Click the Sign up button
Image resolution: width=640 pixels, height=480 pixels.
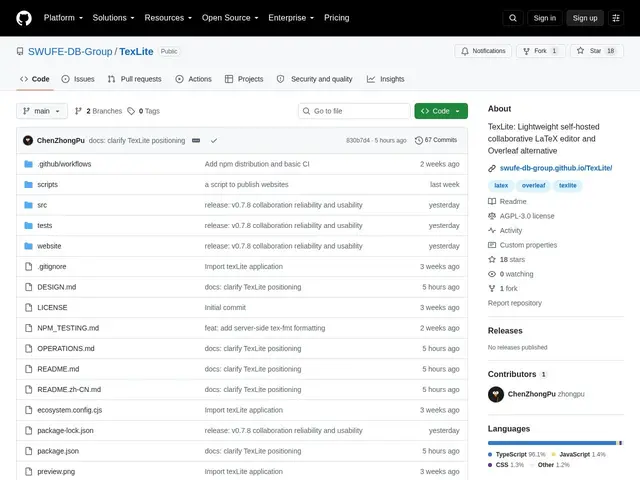point(585,18)
